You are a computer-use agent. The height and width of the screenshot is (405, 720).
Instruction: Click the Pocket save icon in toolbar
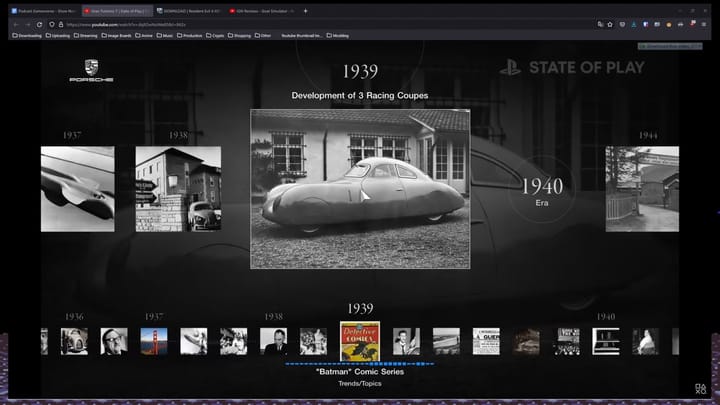[622, 24]
